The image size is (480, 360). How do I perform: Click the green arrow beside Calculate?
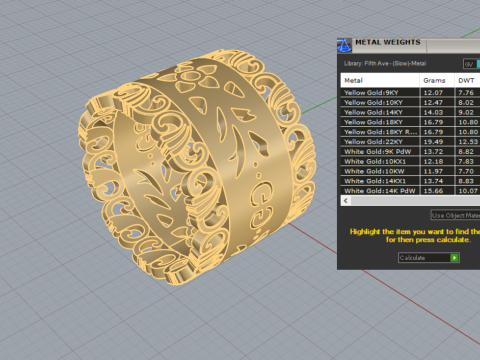[x=454, y=258]
